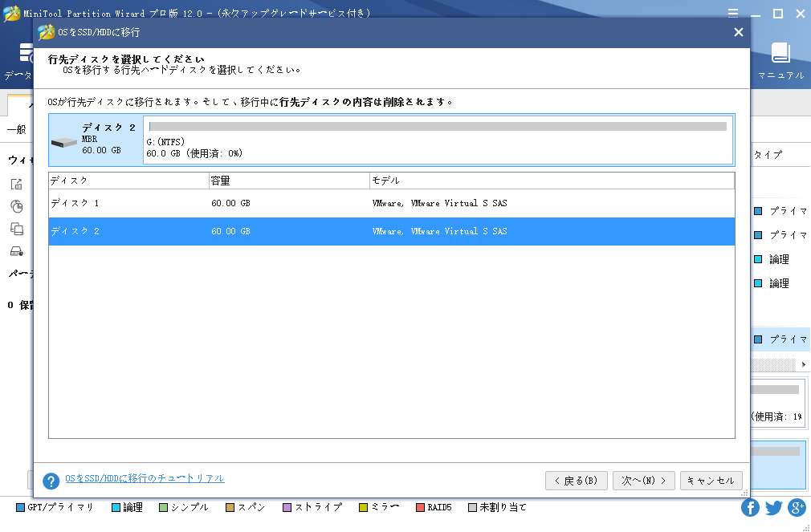This screenshot has width=811, height=532.
Task: Select the G:(NTFS) partition bar in the disk map
Action: (438, 140)
